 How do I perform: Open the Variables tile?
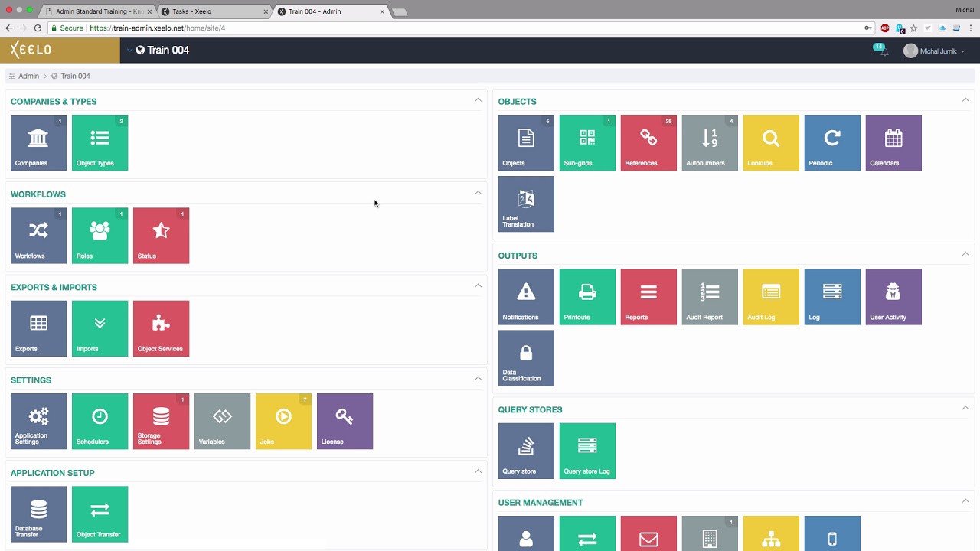coord(222,421)
